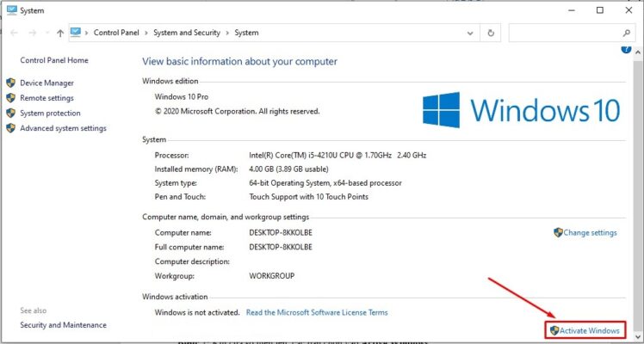644x344 pixels.
Task: Open System protection link
Action: tap(50, 114)
